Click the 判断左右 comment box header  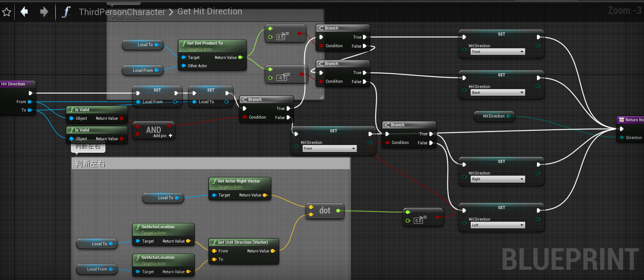coord(211,164)
